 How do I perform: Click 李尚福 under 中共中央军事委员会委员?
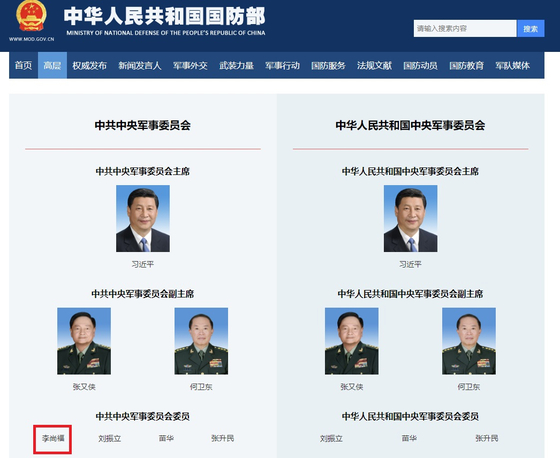[x=53, y=438]
